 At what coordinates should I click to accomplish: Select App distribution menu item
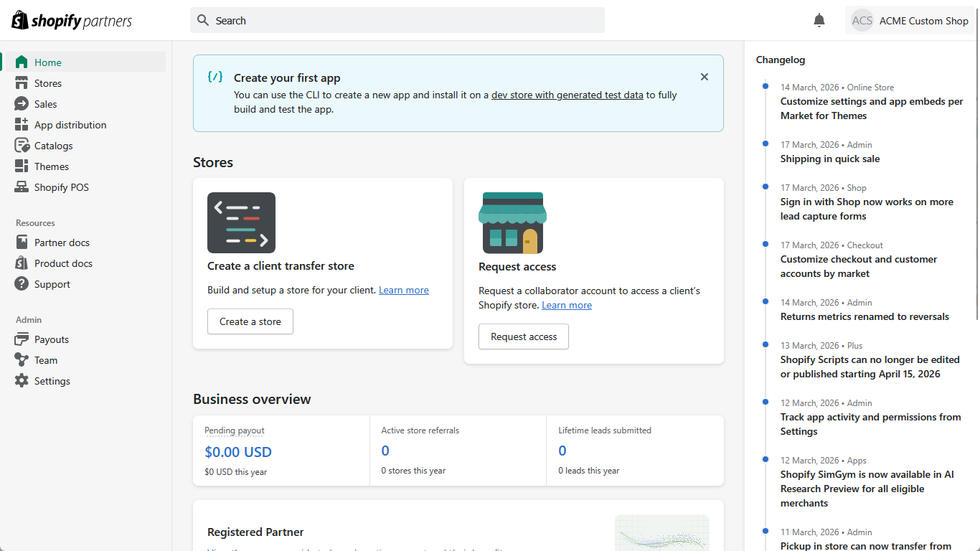(85, 125)
